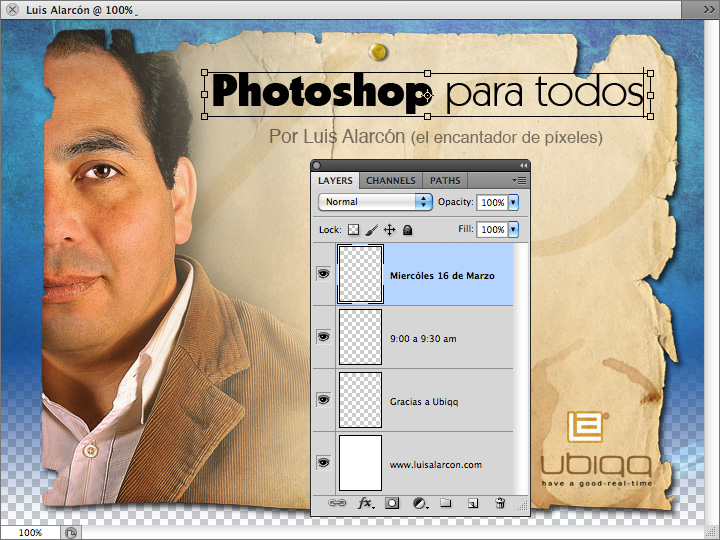Click the Layers panel scrollbar
The width and height of the screenshot is (720, 540).
(521, 369)
